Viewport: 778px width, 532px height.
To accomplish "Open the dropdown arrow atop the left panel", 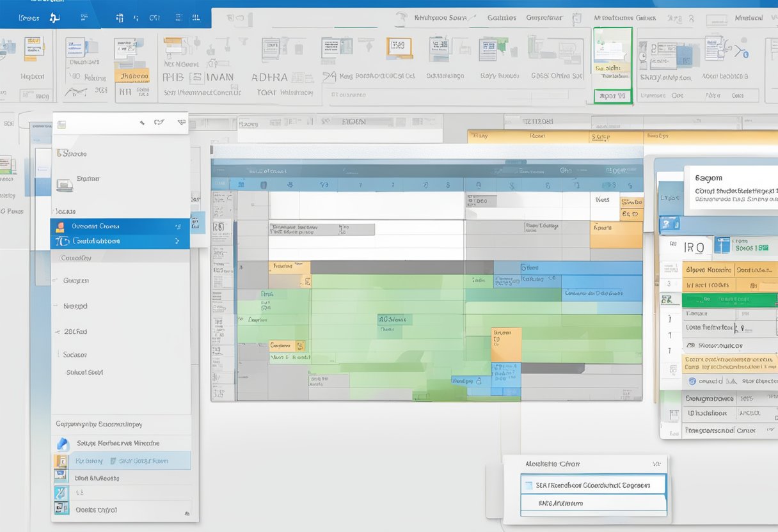I will 181,122.
